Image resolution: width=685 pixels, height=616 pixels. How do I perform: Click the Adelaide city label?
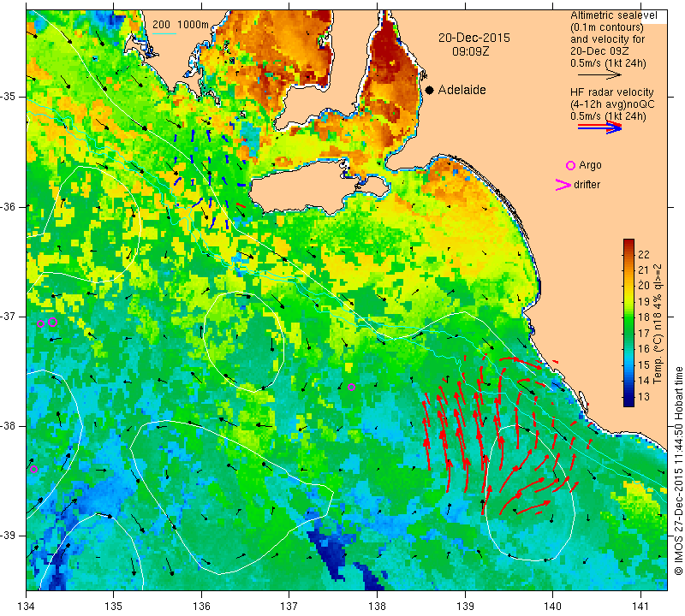462,90
